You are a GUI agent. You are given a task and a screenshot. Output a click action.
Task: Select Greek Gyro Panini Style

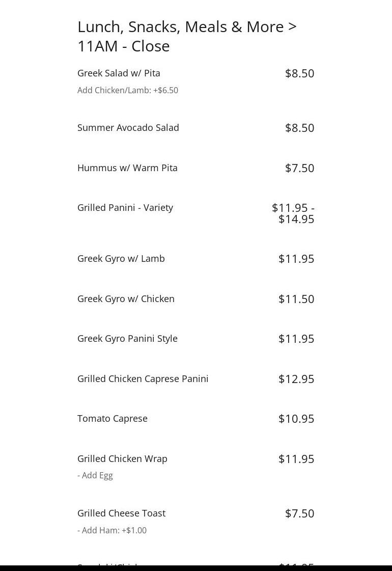pos(127,339)
